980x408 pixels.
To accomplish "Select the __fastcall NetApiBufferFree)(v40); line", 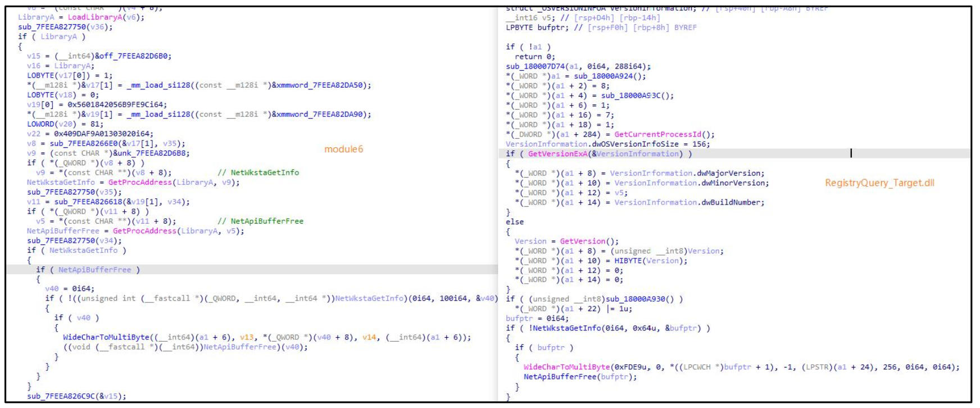I will tap(185, 347).
